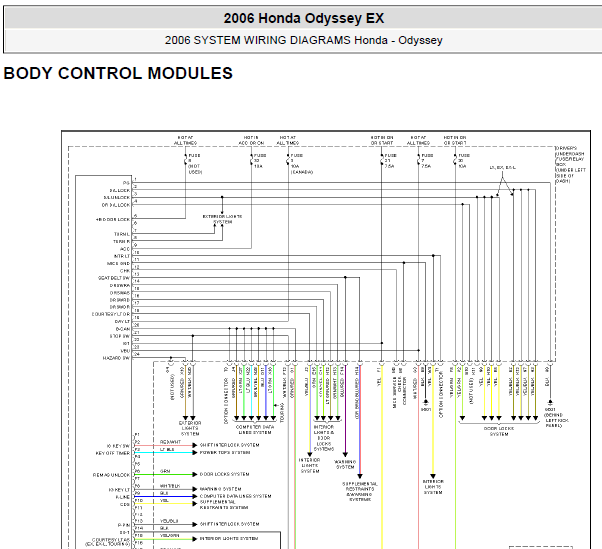Click "INTERIOR LIGHTS SYSTEM" under the long yellow wire at right
The height and width of the screenshot is (549, 602).
tap(433, 487)
